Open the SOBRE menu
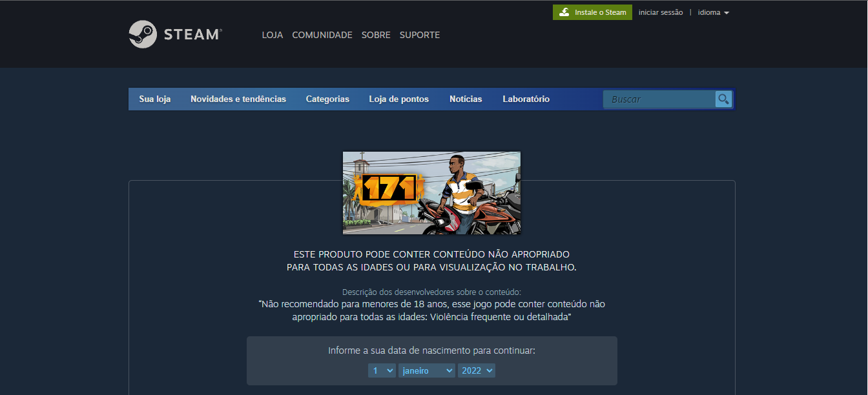The height and width of the screenshot is (395, 868). (376, 35)
